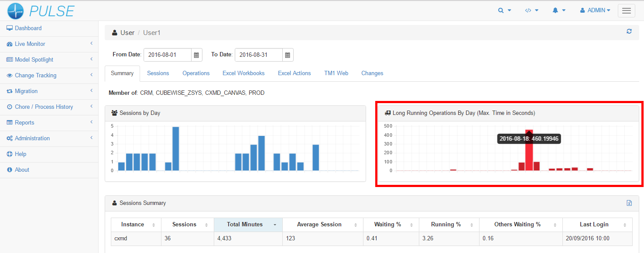
Task: Open the ADMIN user dropdown
Action: coord(595,10)
